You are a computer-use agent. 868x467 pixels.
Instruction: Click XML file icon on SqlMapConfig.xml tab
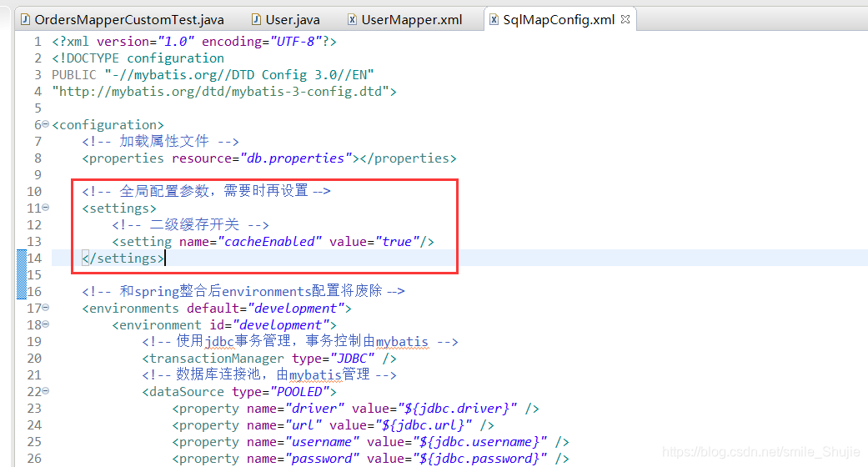tap(494, 20)
